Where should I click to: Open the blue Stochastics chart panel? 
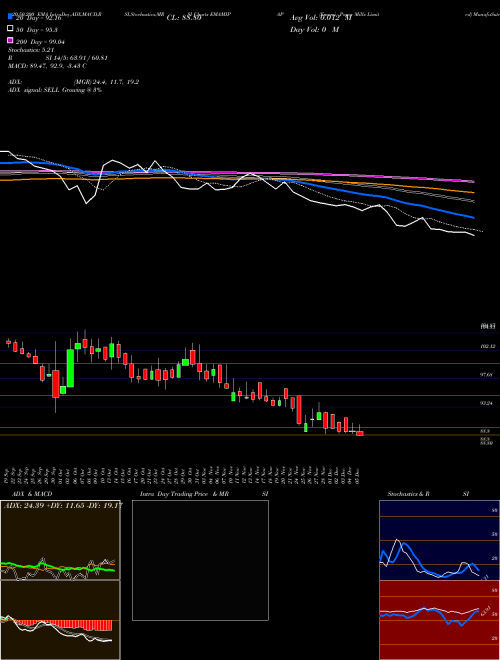pyautogui.click(x=439, y=540)
